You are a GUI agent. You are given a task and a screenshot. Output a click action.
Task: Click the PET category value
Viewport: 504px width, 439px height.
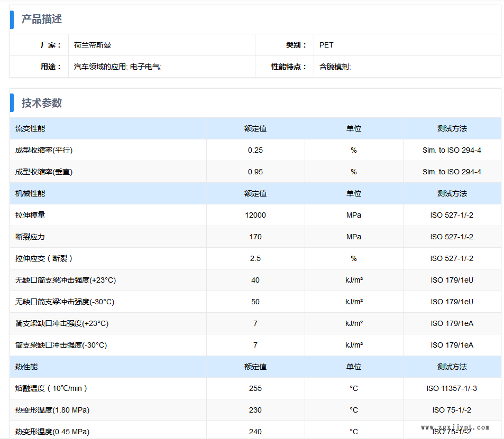point(326,45)
